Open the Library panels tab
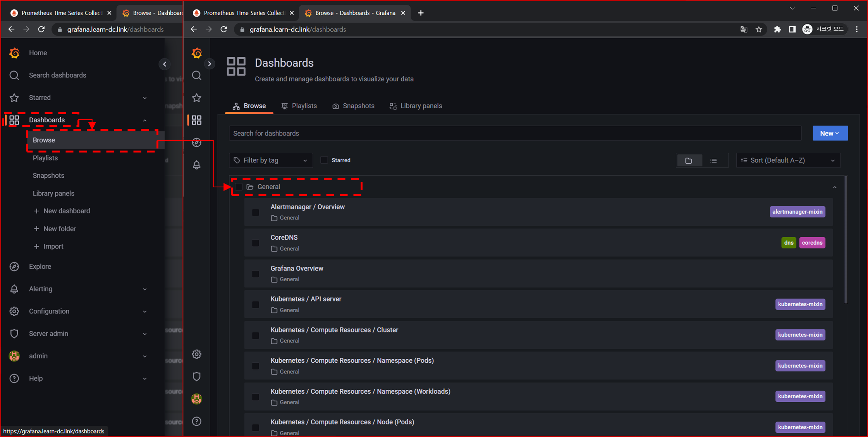Image resolution: width=868 pixels, height=437 pixels. pos(416,106)
